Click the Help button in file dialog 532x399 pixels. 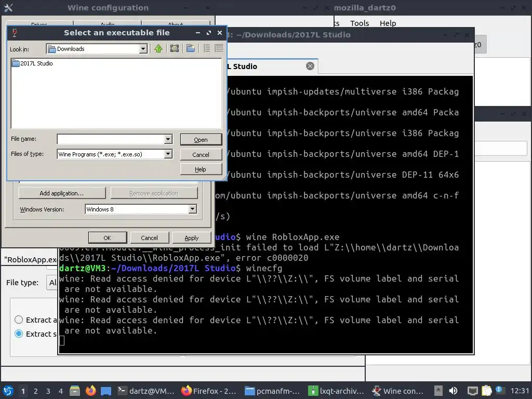[201, 169]
